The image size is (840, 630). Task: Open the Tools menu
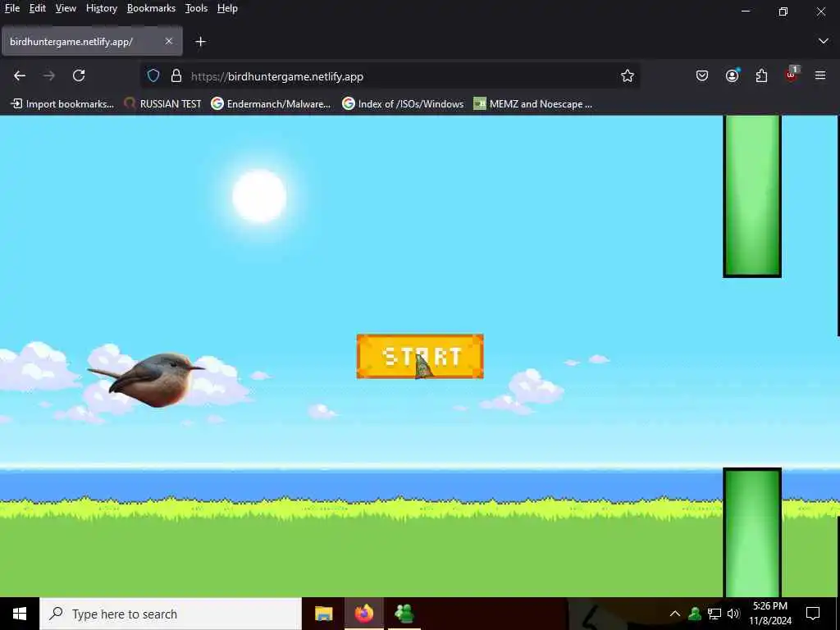tap(196, 8)
